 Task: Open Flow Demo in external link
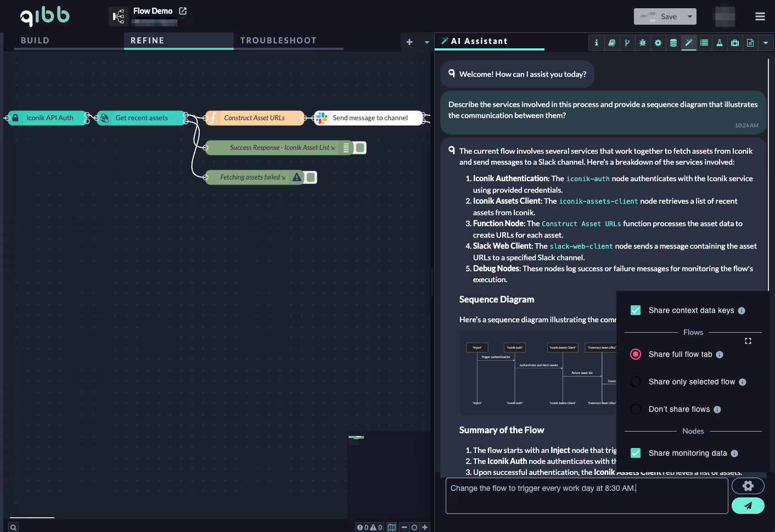(183, 11)
